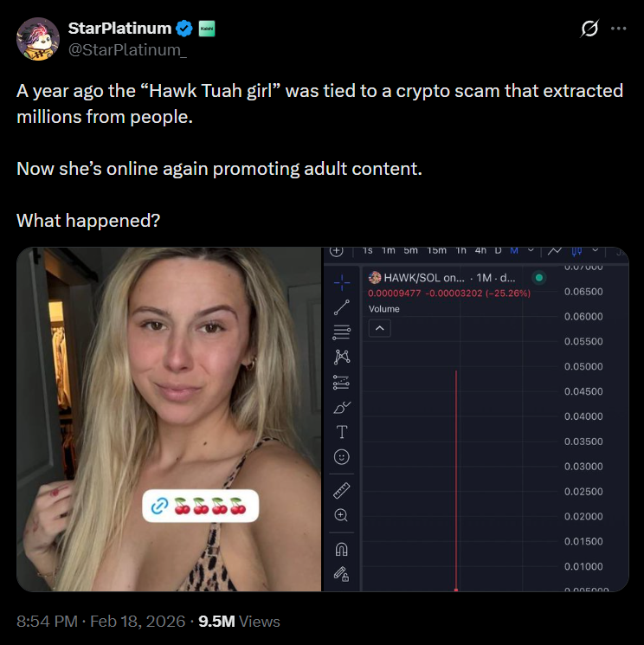644x645 pixels.
Task: Select the trend line drawing tool
Action: 341,306
